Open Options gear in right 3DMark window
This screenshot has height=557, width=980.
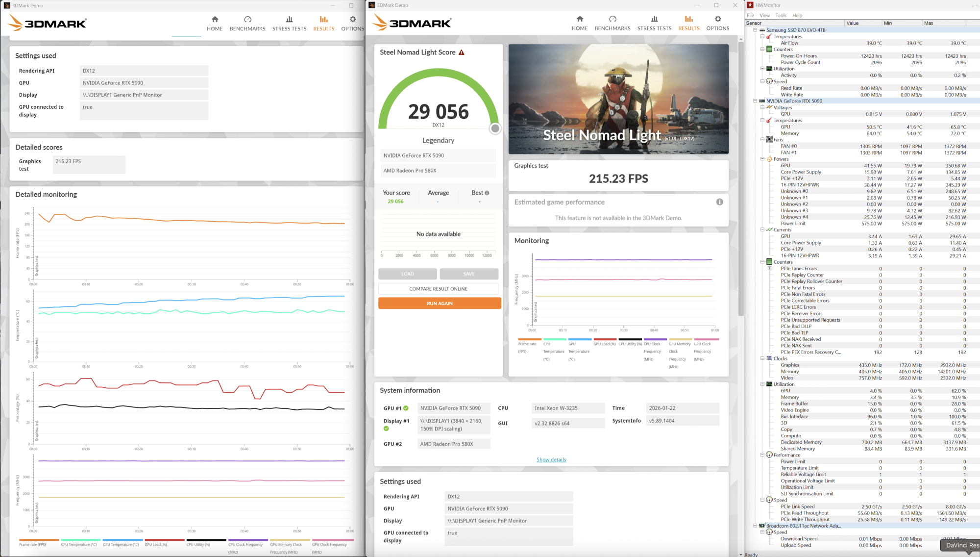click(718, 19)
